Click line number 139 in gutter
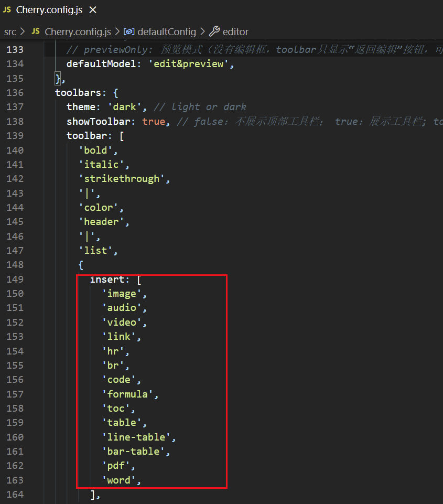This screenshot has width=443, height=504. point(15,136)
